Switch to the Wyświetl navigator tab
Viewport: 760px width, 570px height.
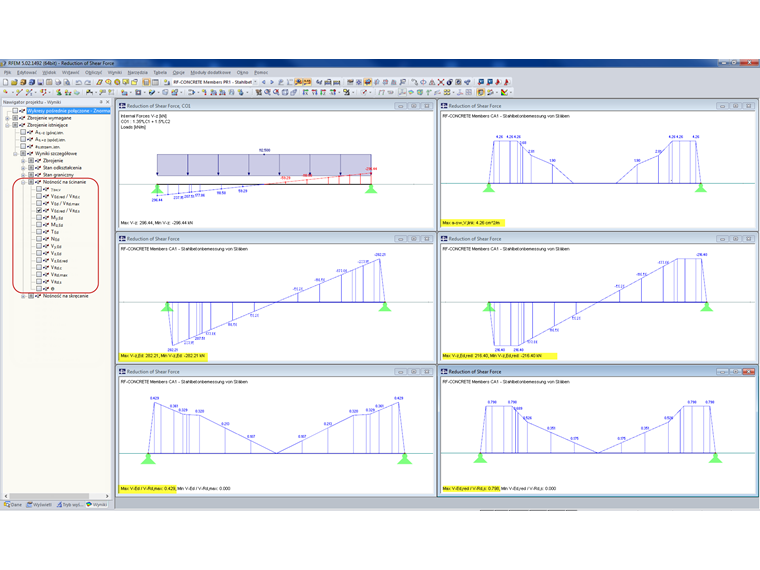pos(39,505)
